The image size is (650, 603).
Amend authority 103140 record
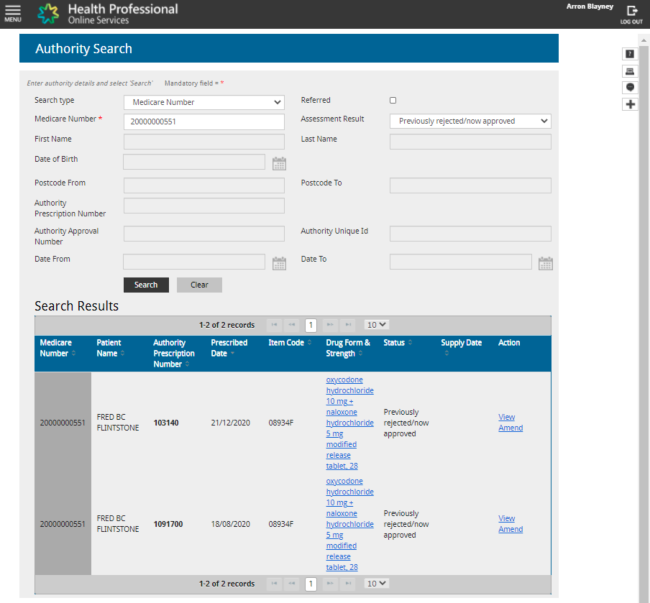pyautogui.click(x=510, y=428)
